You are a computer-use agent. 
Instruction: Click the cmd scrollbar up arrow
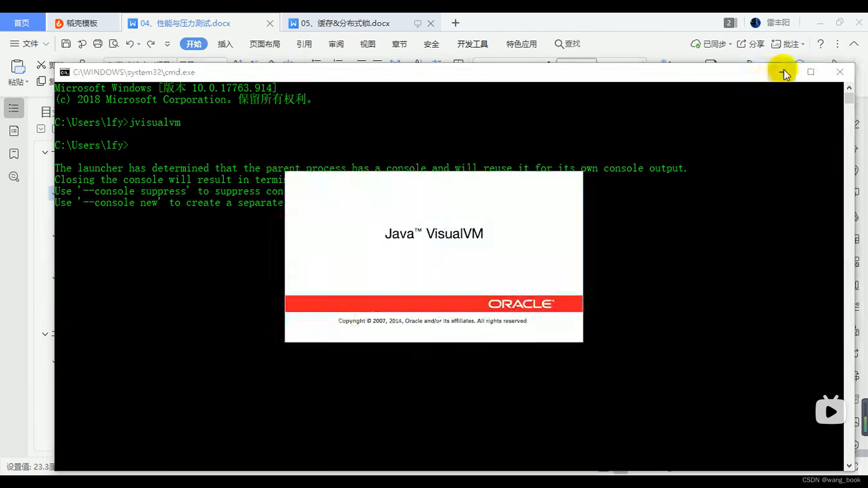tap(849, 88)
